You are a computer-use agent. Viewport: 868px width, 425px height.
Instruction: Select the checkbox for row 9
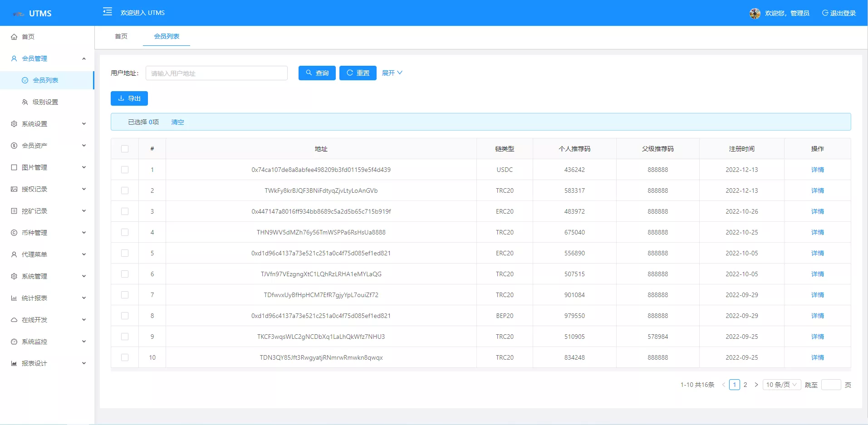coord(125,337)
